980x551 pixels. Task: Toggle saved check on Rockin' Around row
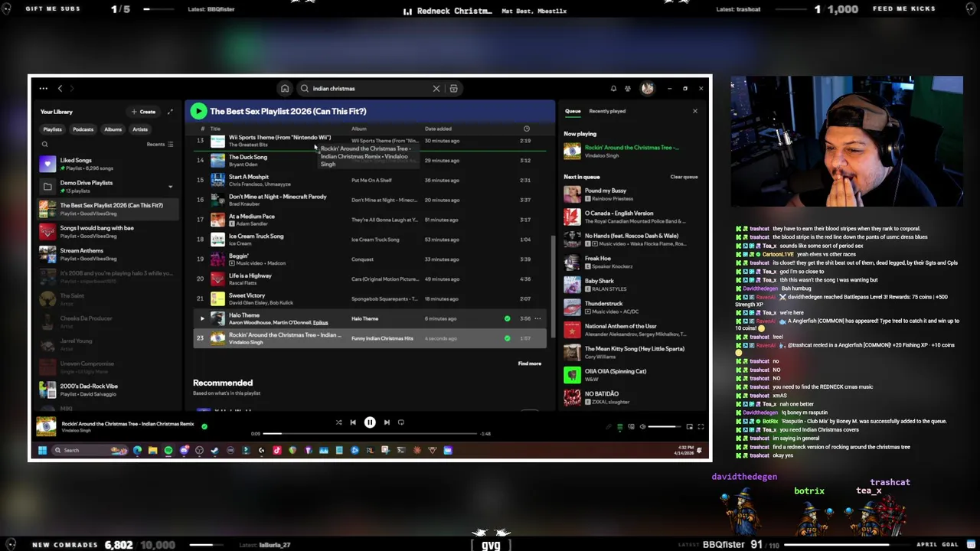507,338
